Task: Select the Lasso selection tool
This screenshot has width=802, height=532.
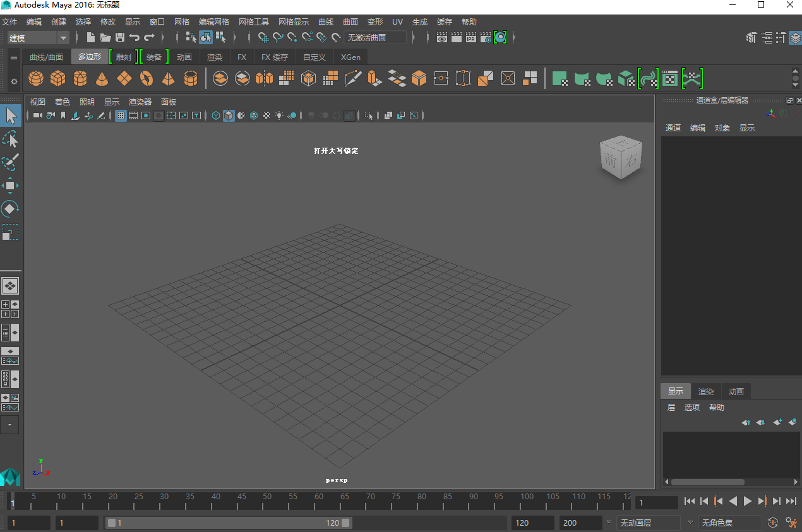Action: point(11,138)
